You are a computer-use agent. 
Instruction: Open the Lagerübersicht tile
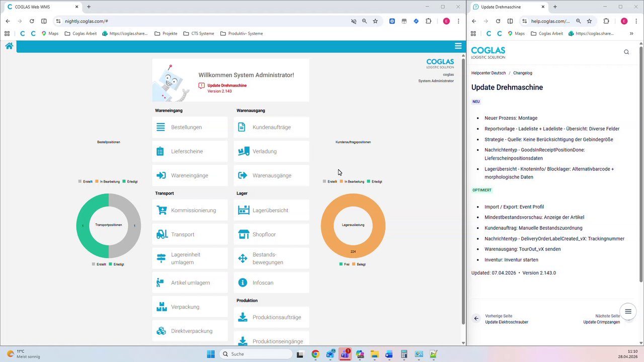(x=271, y=210)
